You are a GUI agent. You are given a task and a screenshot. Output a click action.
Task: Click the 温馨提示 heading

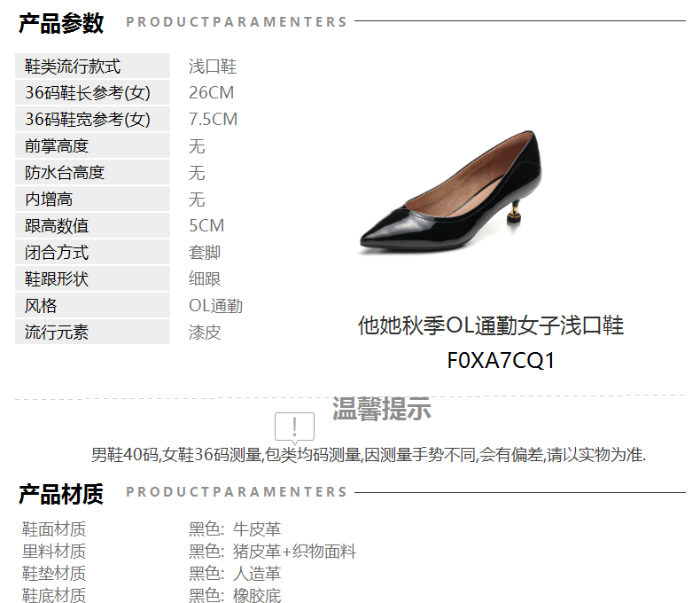[382, 408]
